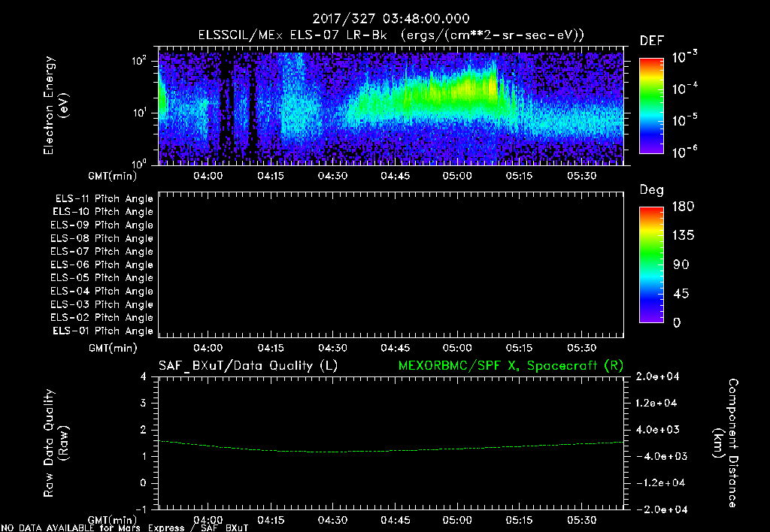
Task: Click the 04:15 label under the pitch angle panel
Action: 271,348
